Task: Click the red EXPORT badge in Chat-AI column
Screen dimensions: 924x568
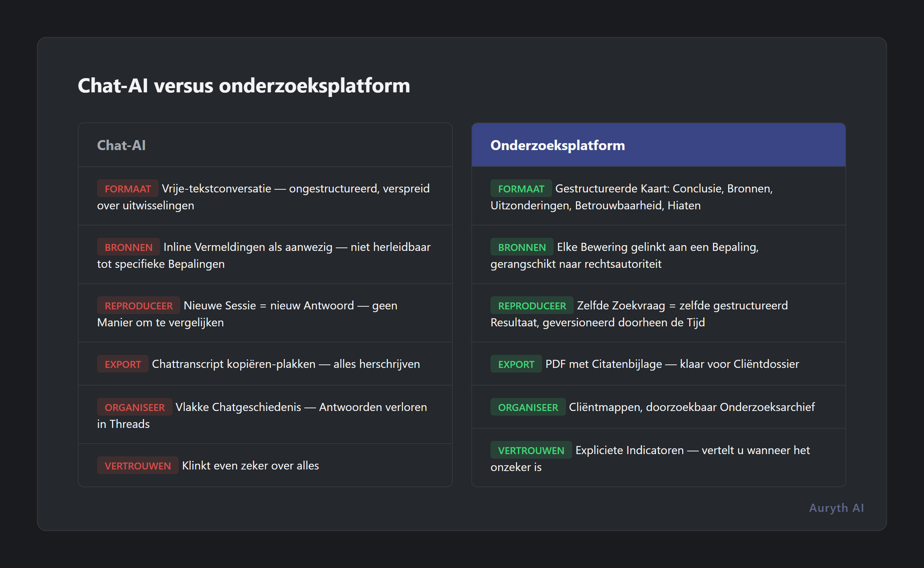Action: [122, 364]
